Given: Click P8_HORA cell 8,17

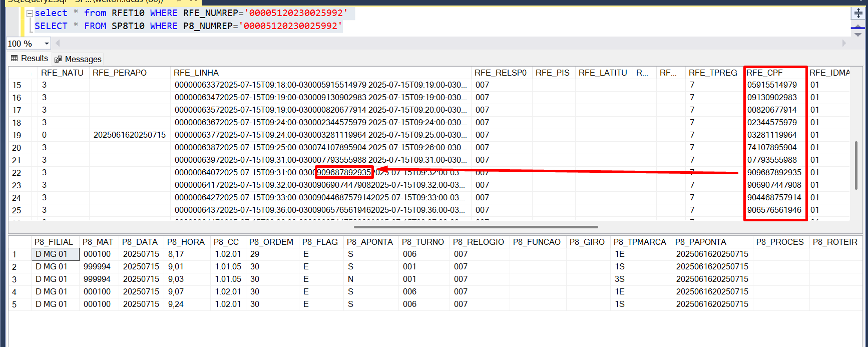Looking at the screenshot, I should point(187,254).
